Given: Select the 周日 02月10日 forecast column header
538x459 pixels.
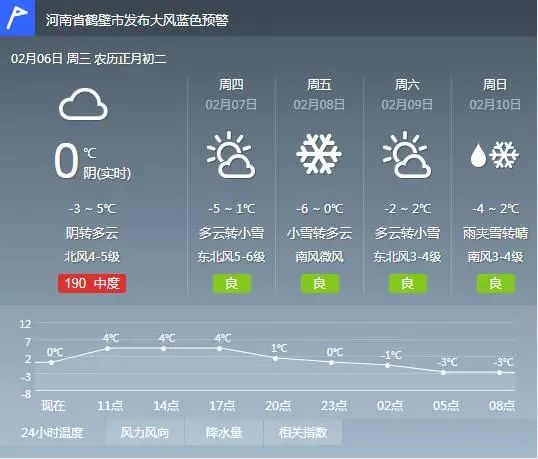Looking at the screenshot, I should point(495,94).
